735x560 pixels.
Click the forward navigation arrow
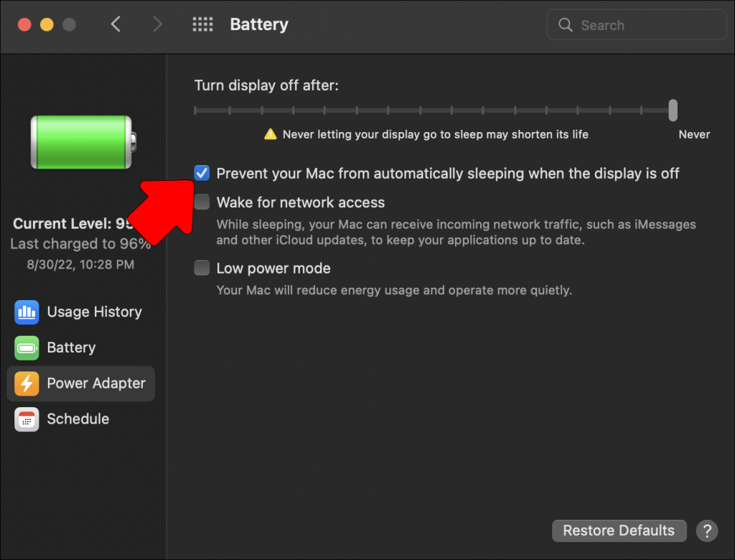point(157,24)
